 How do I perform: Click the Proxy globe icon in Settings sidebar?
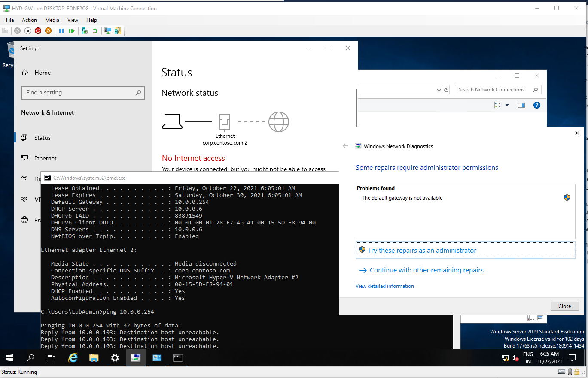pos(25,220)
